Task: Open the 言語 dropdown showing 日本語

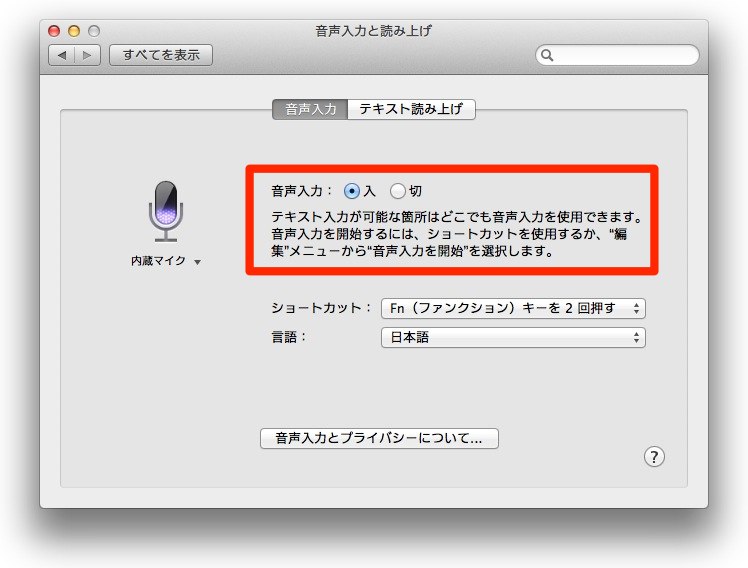Action: pyautogui.click(x=513, y=338)
